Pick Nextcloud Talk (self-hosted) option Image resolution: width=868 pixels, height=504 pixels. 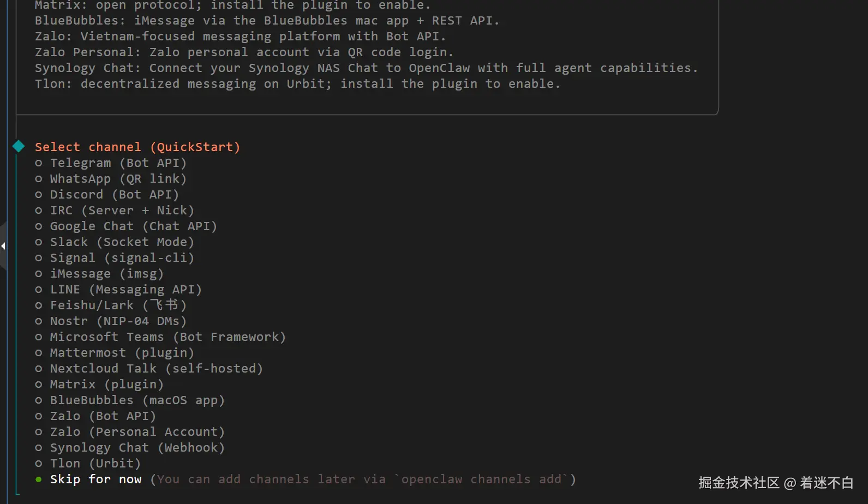click(156, 369)
